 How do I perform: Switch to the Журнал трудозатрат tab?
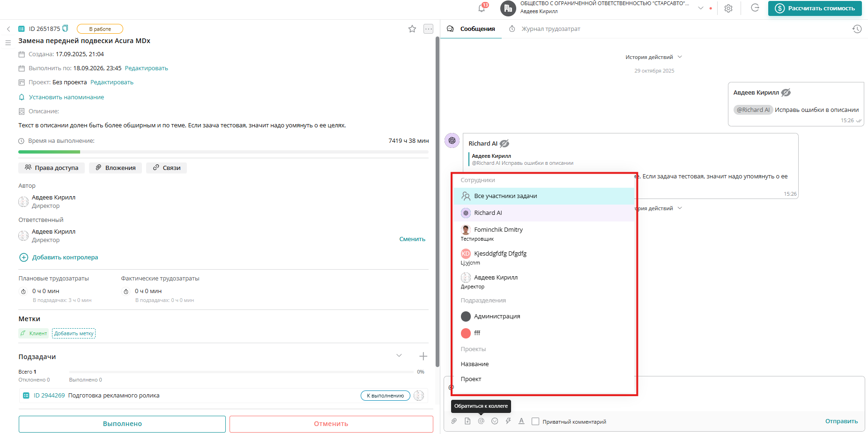545,29
